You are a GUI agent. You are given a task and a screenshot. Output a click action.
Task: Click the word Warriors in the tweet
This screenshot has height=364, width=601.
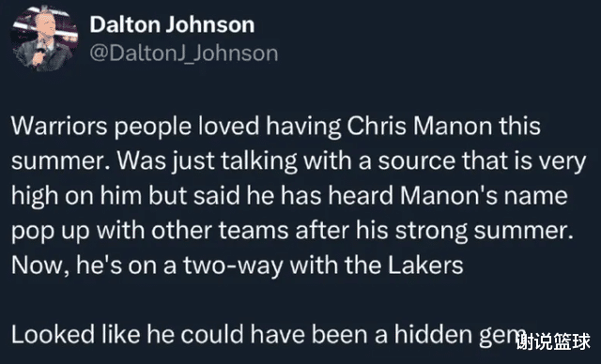pyautogui.click(x=59, y=126)
